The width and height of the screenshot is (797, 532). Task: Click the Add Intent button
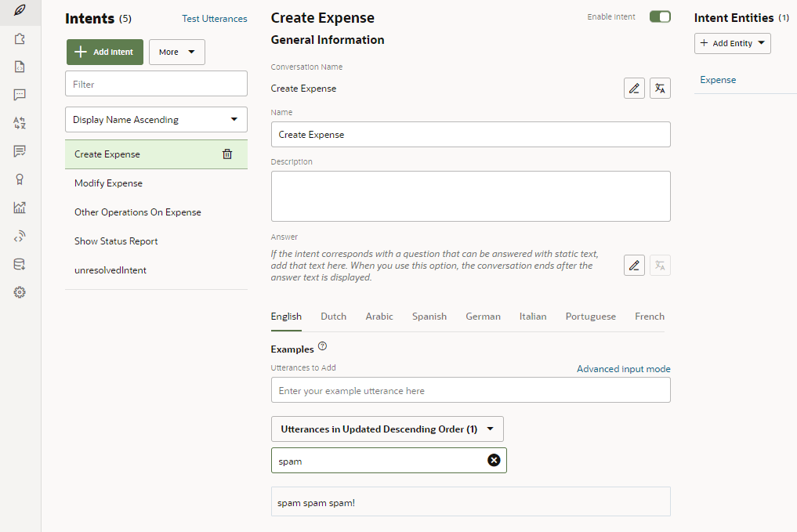(x=104, y=52)
